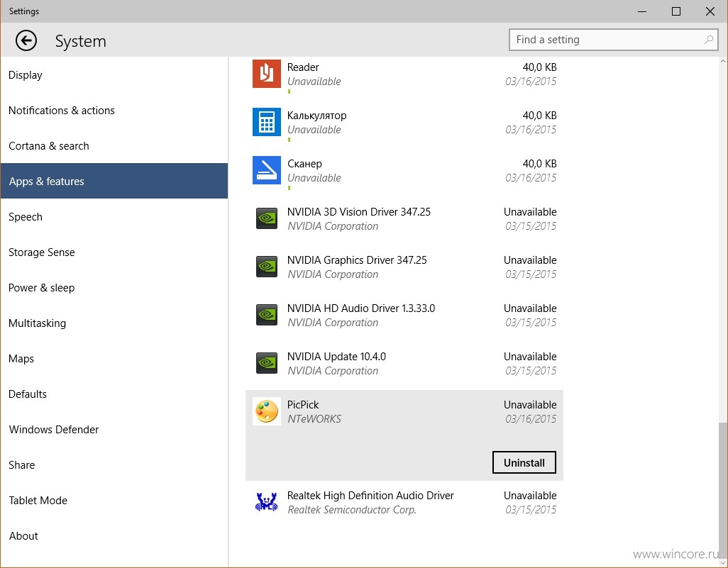728x568 pixels.
Task: Click the Reader app icon
Action: point(267,74)
